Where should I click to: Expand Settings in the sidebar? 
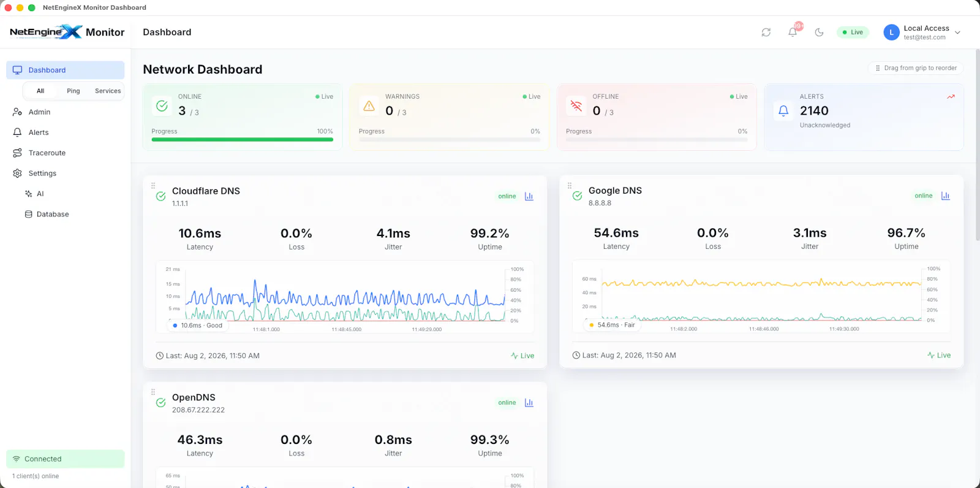coord(66,173)
